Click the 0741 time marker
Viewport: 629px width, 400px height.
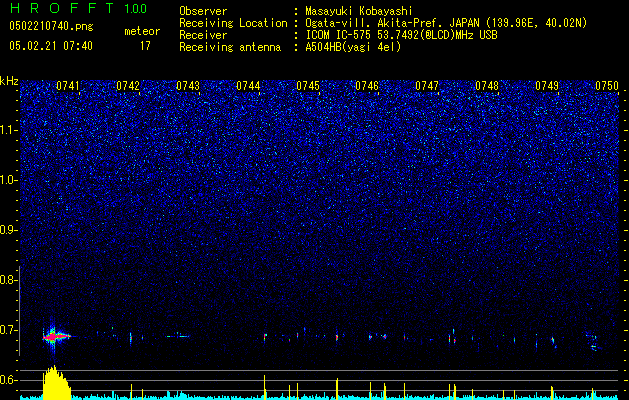(x=68, y=86)
